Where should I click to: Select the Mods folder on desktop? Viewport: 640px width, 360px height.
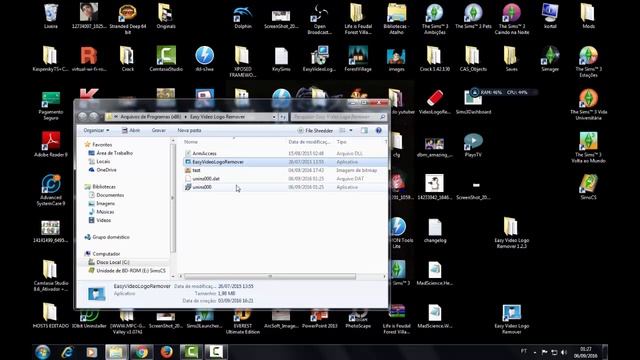588,17
